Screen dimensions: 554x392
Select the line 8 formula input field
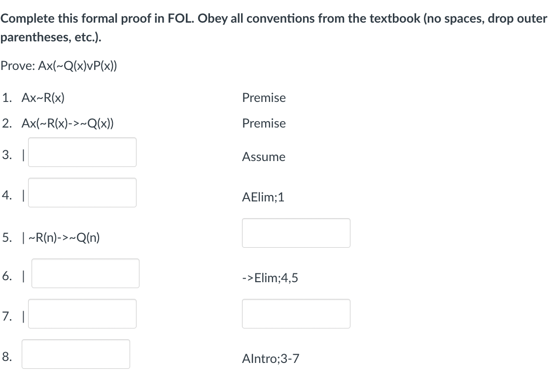pos(76,354)
